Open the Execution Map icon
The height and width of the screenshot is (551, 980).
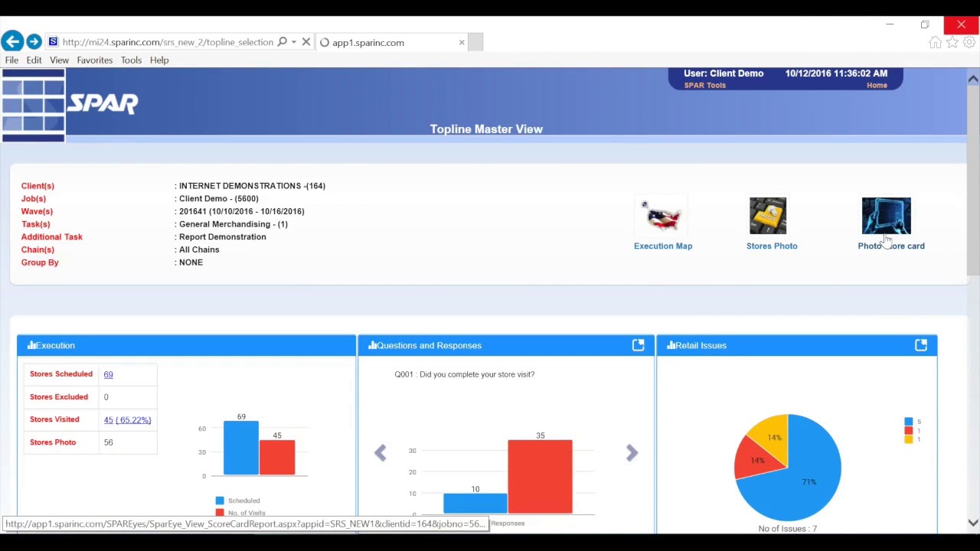(x=662, y=217)
